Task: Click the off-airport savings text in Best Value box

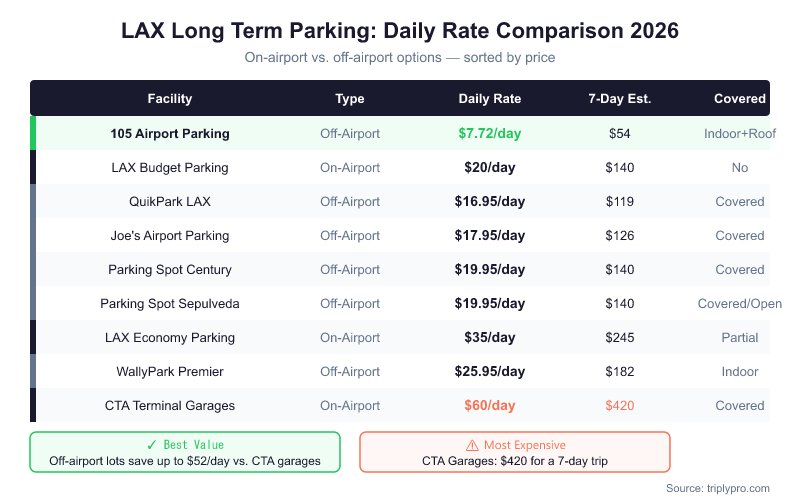Action: point(185,461)
